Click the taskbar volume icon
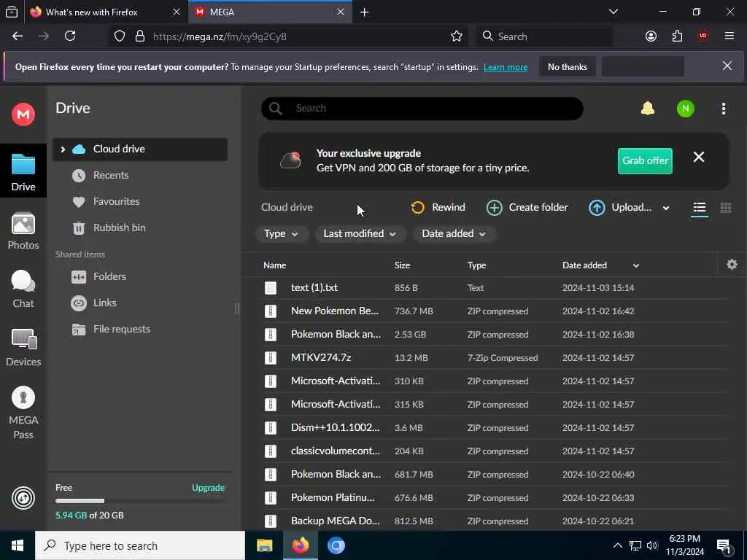 click(652, 545)
